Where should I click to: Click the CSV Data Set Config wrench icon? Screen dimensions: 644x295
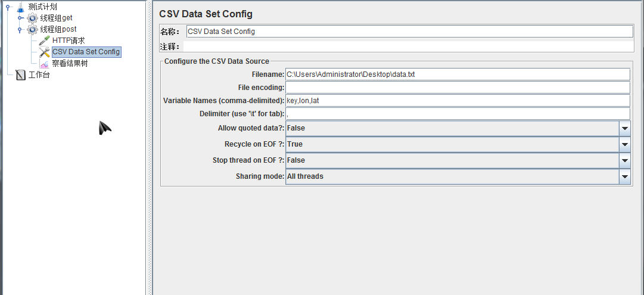click(44, 52)
